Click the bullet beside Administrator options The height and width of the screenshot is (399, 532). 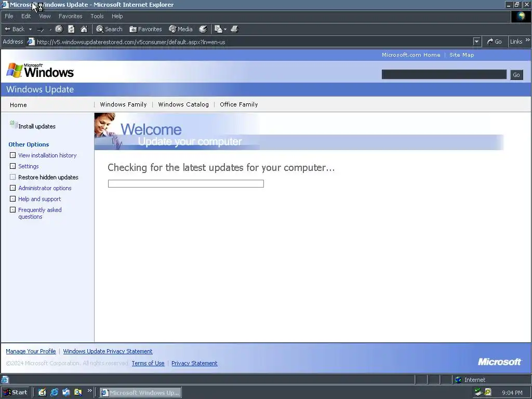click(x=13, y=188)
